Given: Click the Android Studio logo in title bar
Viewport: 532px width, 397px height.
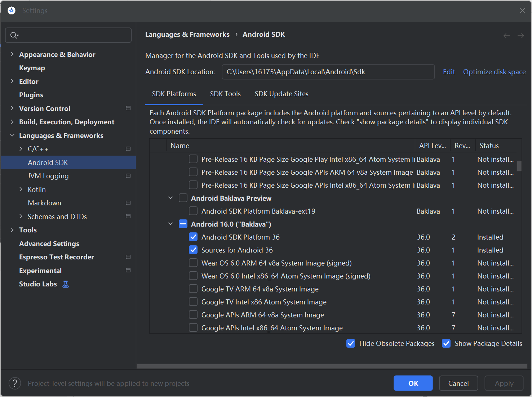Looking at the screenshot, I should 12,10.
